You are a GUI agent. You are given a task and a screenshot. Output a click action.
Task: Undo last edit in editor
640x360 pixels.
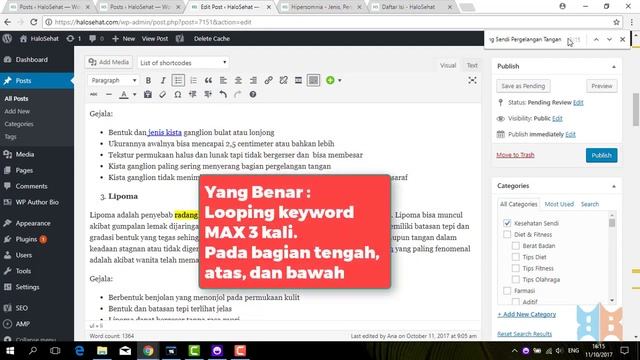pyautogui.click(x=223, y=94)
